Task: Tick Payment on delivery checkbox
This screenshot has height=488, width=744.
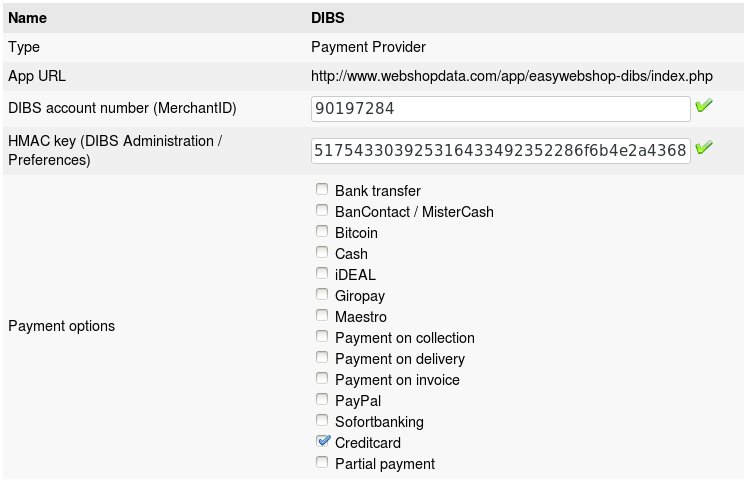Action: click(322, 358)
